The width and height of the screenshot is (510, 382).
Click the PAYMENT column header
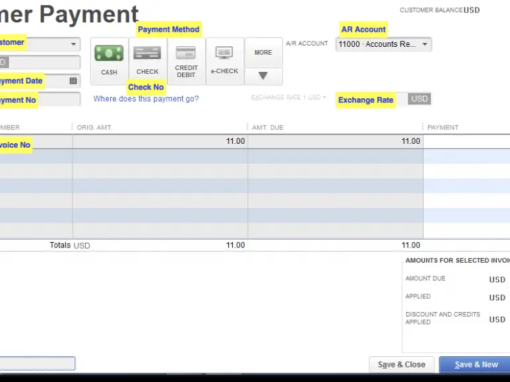point(443,127)
